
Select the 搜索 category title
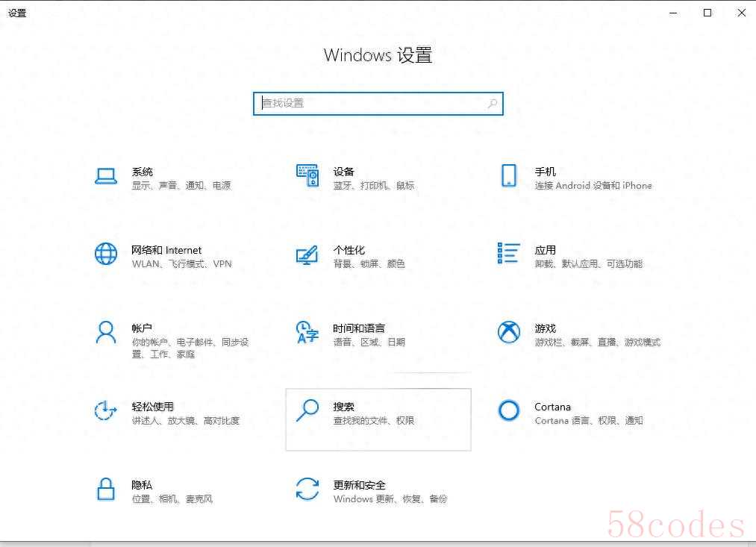[x=344, y=407]
